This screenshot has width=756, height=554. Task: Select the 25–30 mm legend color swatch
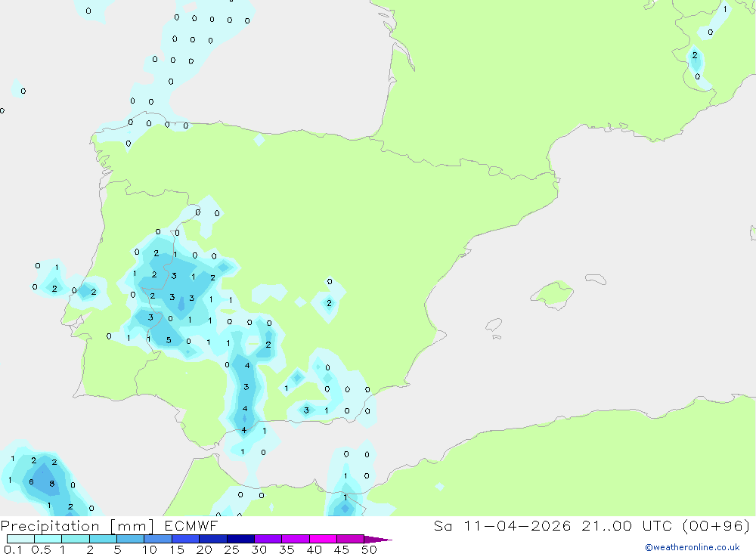[240, 539]
